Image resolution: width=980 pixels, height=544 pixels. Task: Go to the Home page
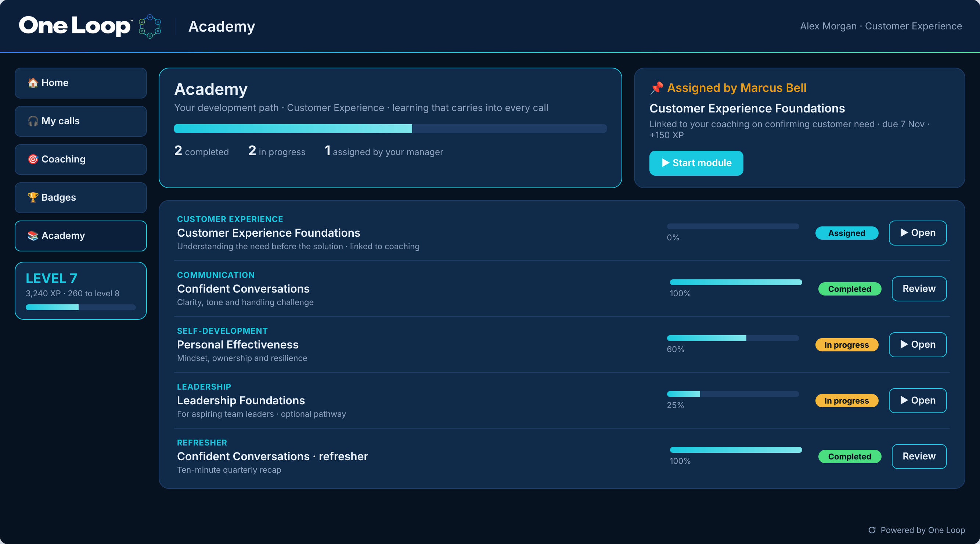(81, 83)
